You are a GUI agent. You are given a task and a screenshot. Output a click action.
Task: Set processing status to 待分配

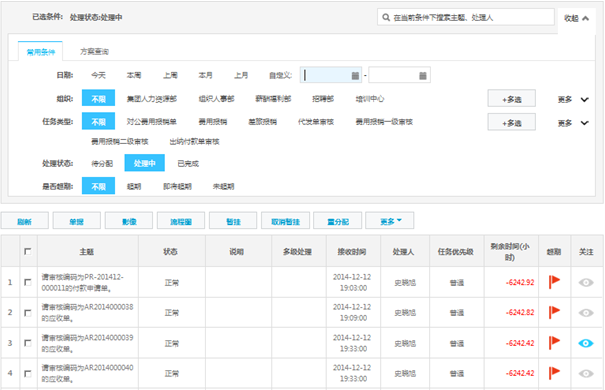[x=102, y=164]
